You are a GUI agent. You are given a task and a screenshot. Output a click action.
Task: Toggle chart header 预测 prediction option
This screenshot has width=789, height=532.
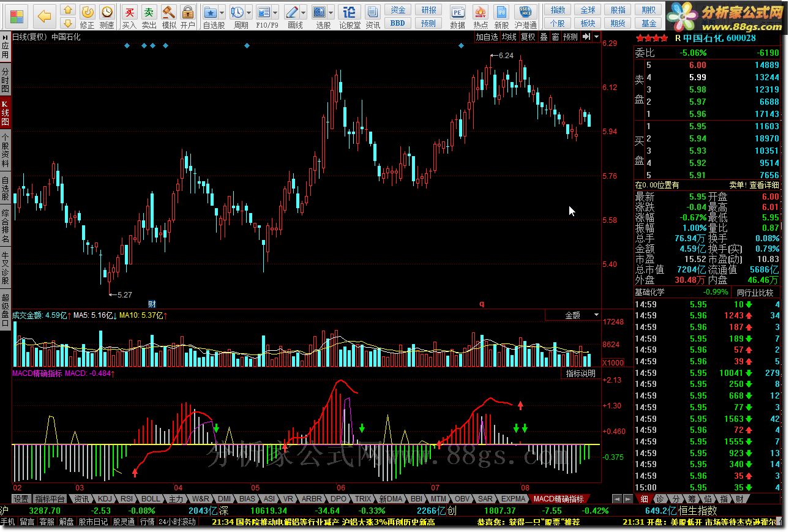(570, 37)
